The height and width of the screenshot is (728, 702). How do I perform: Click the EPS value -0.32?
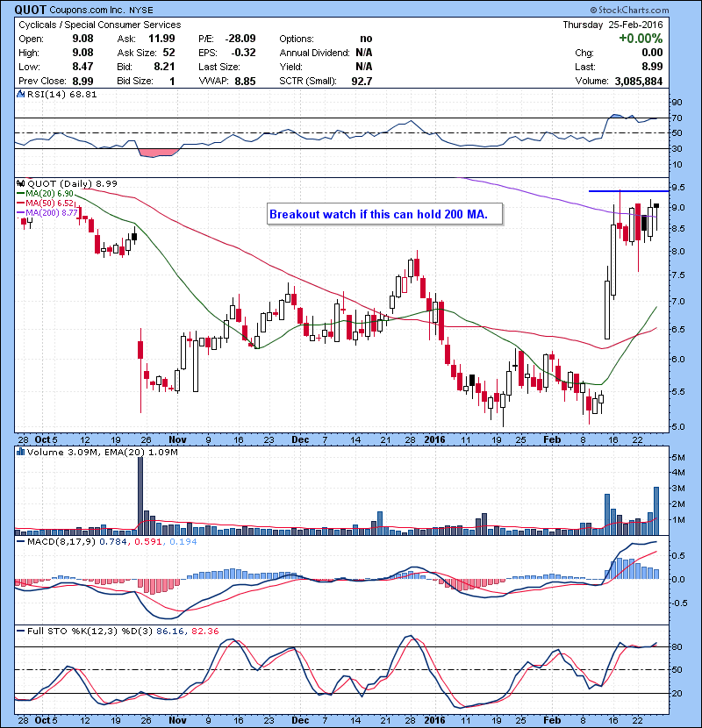243,53
